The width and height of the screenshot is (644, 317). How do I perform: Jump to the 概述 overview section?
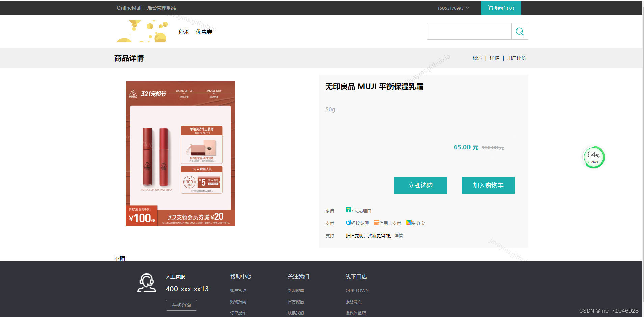point(477,58)
